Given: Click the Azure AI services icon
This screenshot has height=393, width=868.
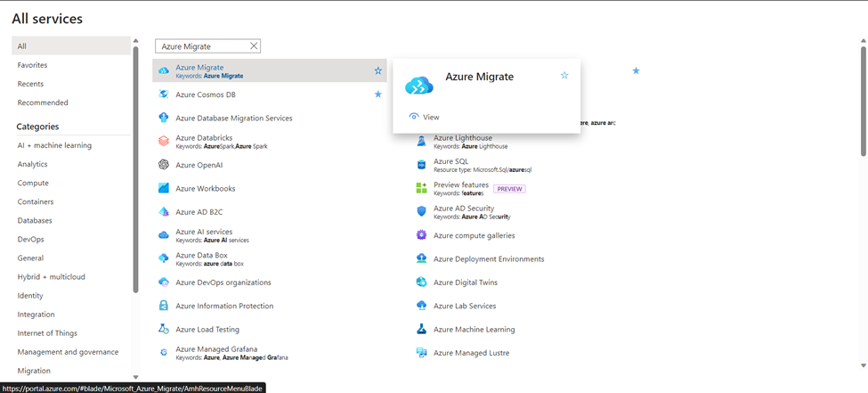Looking at the screenshot, I should 163,235.
